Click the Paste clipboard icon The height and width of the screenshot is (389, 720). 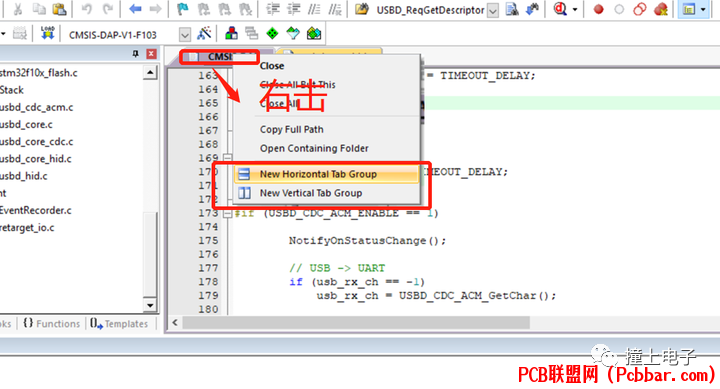[x=60, y=9]
